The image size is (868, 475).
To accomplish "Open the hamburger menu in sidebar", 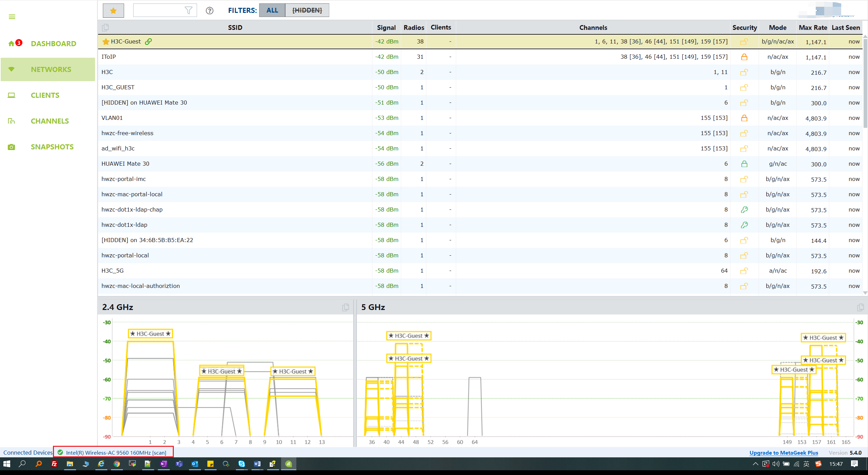I will (12, 17).
